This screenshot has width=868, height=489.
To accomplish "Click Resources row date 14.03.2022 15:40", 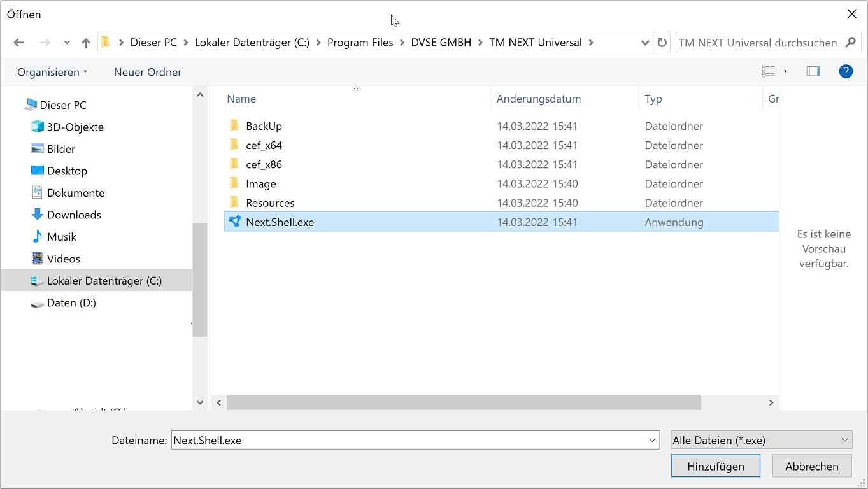I will pyautogui.click(x=537, y=203).
